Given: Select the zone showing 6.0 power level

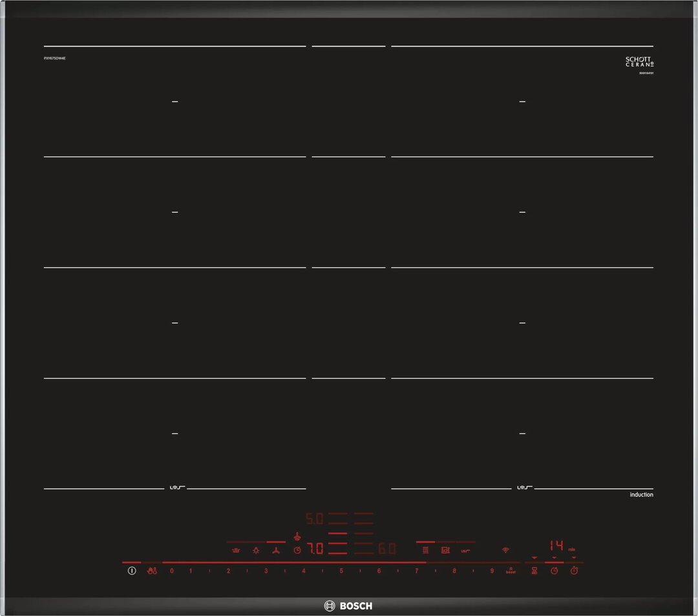Looking at the screenshot, I should pos(387,548).
